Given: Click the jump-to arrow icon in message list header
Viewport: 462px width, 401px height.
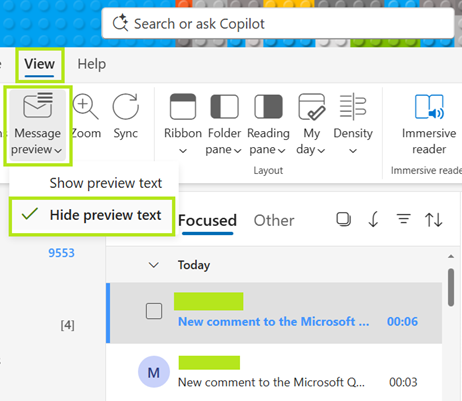Looking at the screenshot, I should click(x=374, y=219).
